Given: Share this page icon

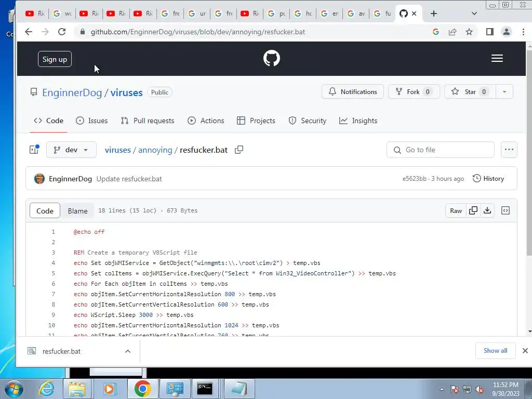Looking at the screenshot, I should pos(453,32).
